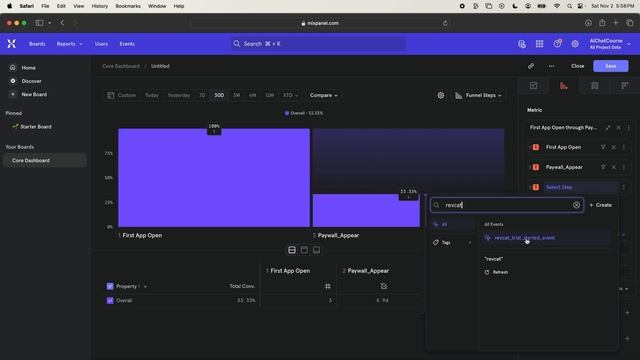
Task: Expand the Tags filter submenu
Action: tap(452, 242)
